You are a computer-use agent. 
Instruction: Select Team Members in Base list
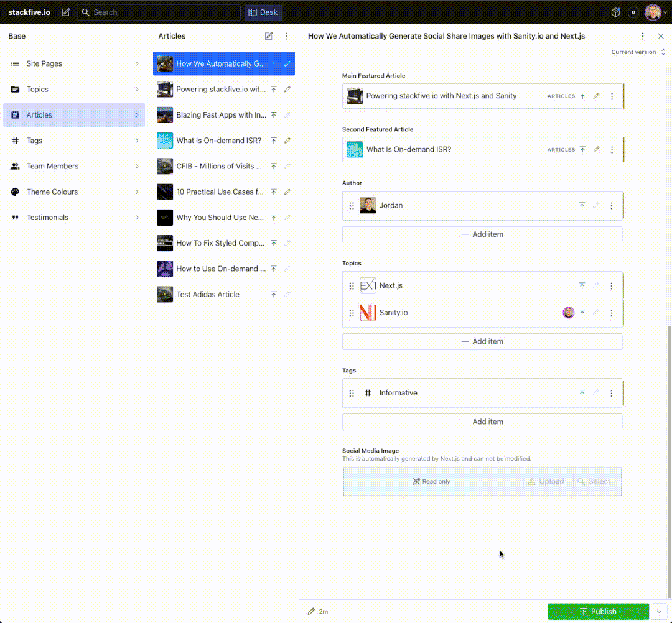tap(74, 166)
